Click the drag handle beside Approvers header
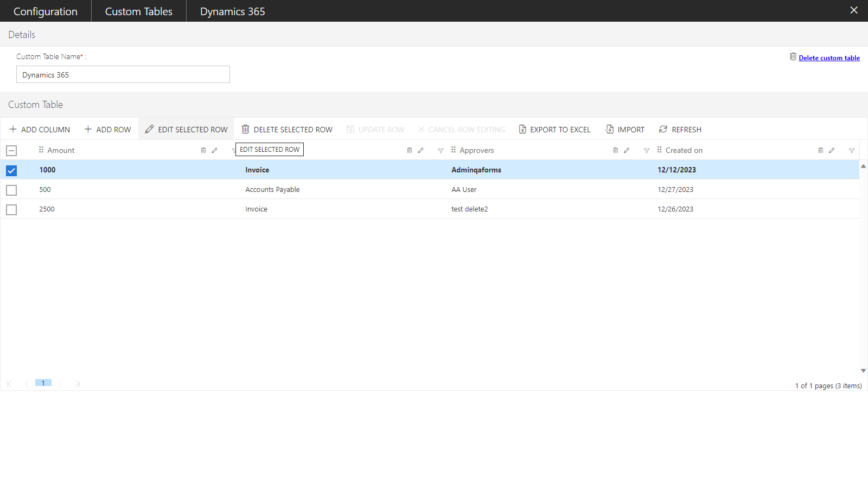This screenshot has width=868, height=488. point(454,150)
